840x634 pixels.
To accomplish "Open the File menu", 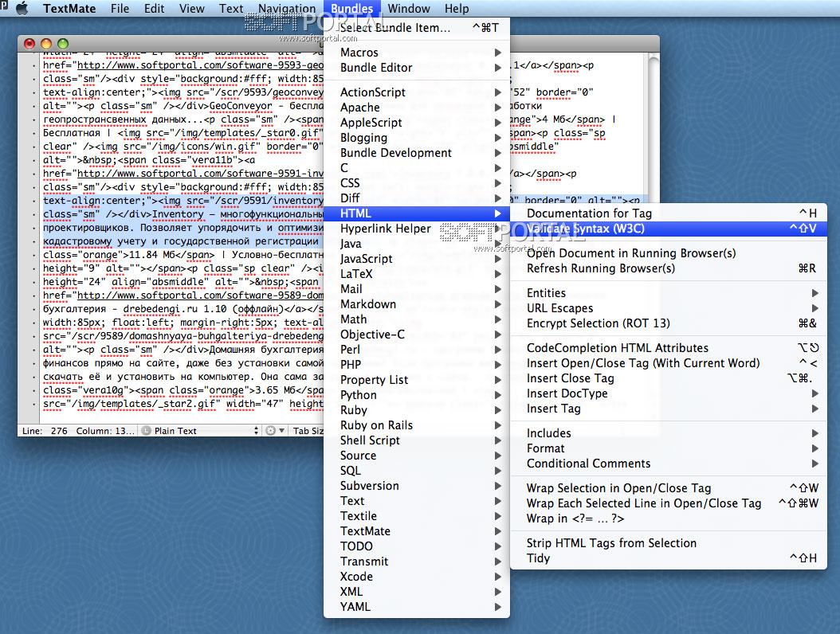I will pos(120,9).
